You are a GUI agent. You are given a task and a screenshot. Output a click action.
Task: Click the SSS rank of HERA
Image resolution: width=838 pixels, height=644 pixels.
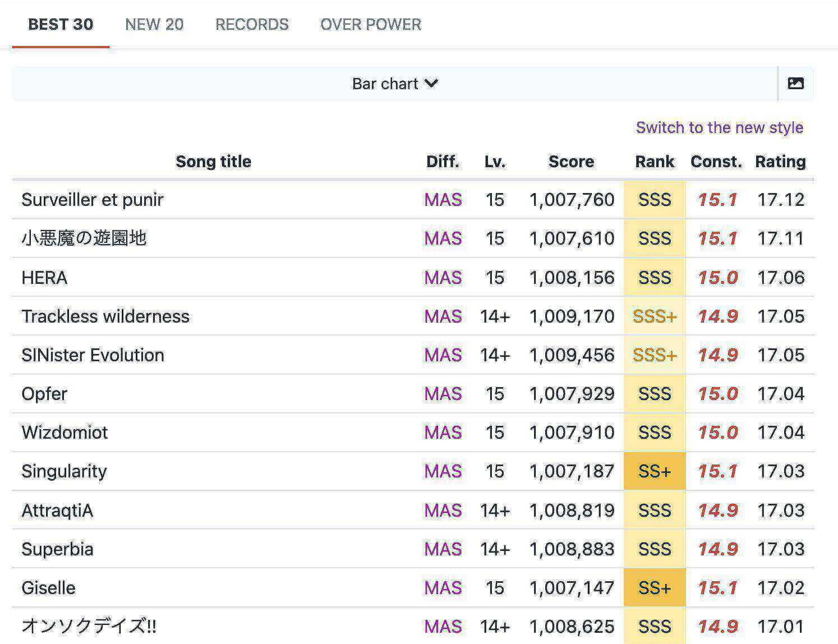point(655,278)
